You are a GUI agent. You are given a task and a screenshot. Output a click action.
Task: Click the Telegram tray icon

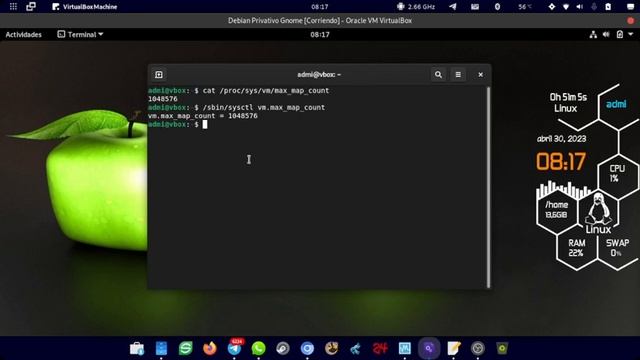453,7
